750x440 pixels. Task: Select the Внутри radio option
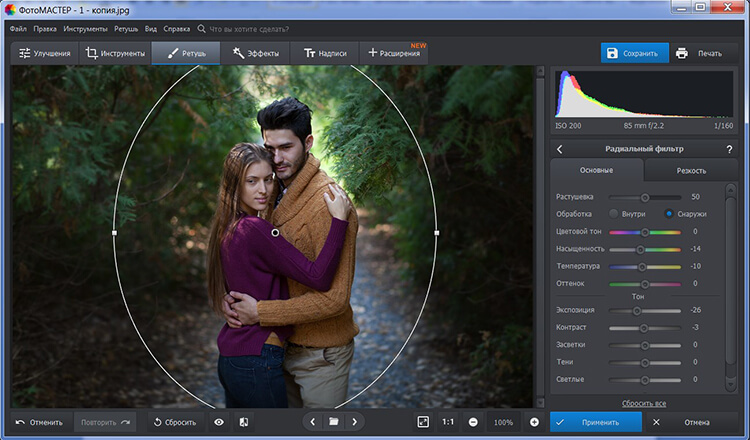[x=613, y=214]
